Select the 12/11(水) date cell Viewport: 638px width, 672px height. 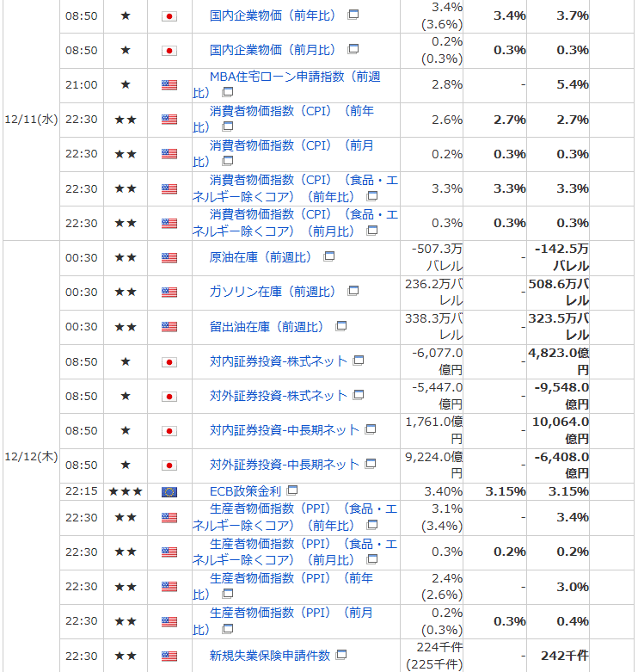click(x=31, y=119)
